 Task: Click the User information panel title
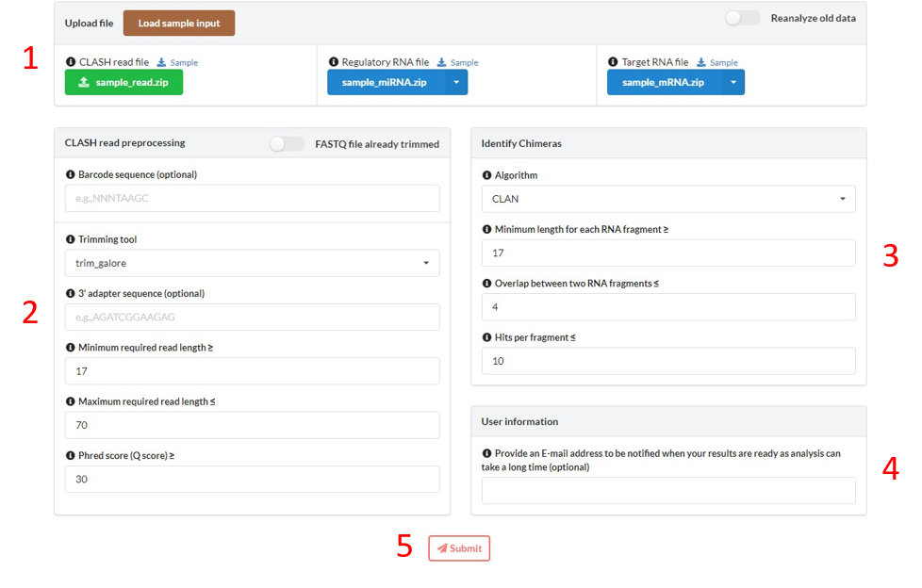519,421
